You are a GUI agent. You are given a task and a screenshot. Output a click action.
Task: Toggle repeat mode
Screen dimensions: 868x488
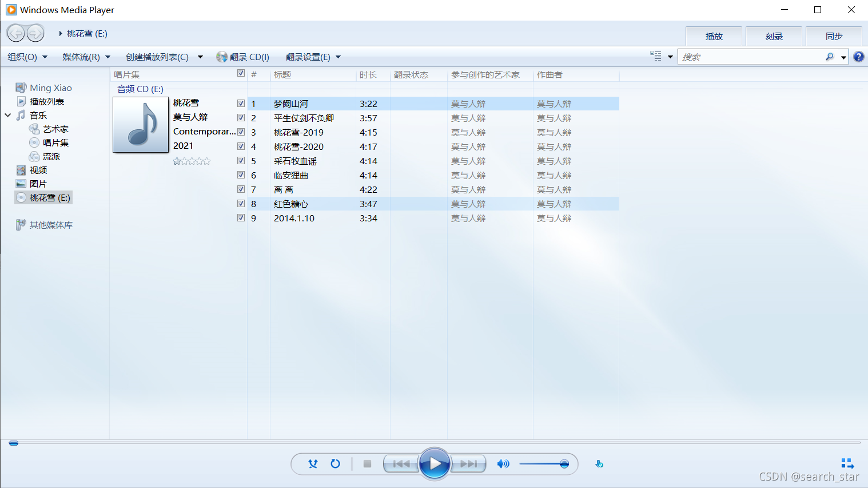[x=336, y=464]
